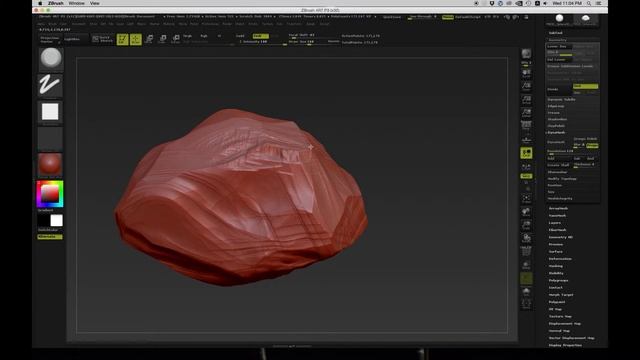
Task: Select the black main color swatch
Action: (44, 220)
